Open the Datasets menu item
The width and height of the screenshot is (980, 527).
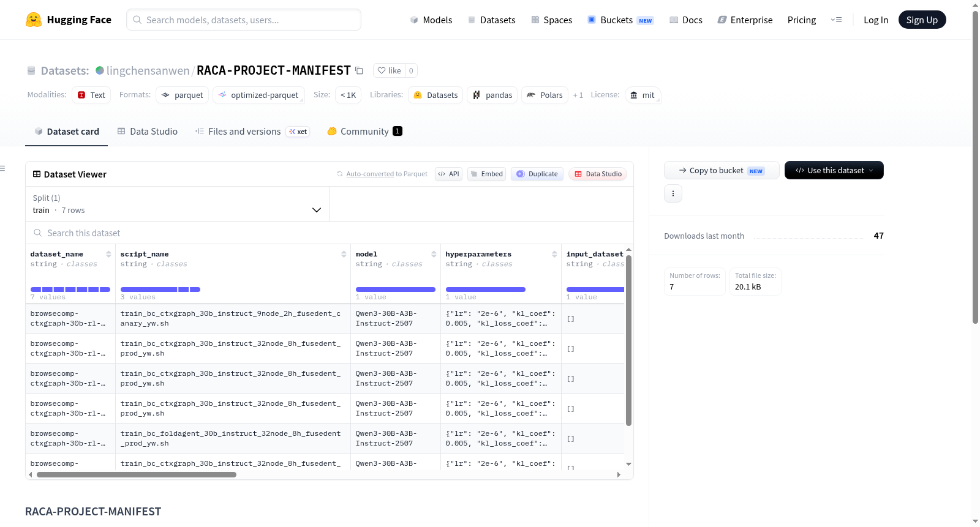point(492,20)
